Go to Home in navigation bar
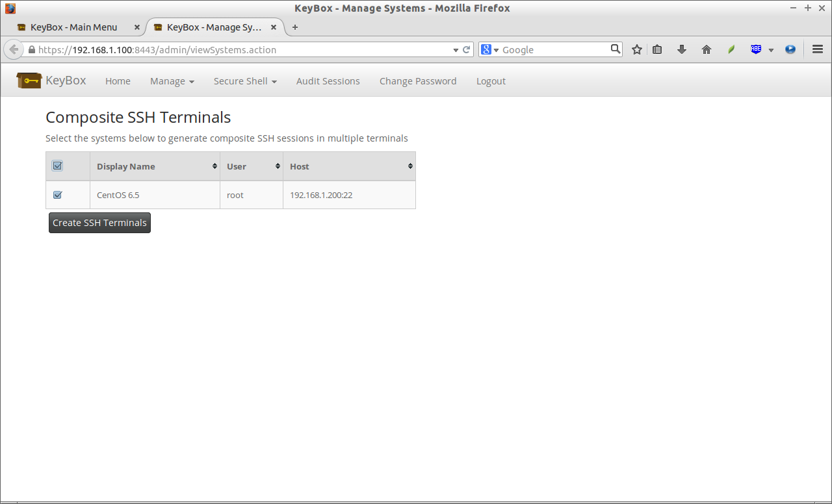Viewport: 832px width, 504px height. 118,81
